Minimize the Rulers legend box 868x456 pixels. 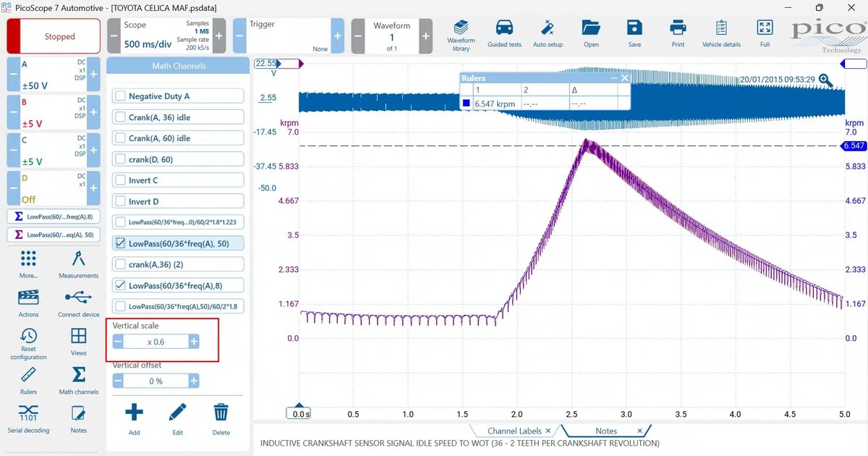pos(613,78)
